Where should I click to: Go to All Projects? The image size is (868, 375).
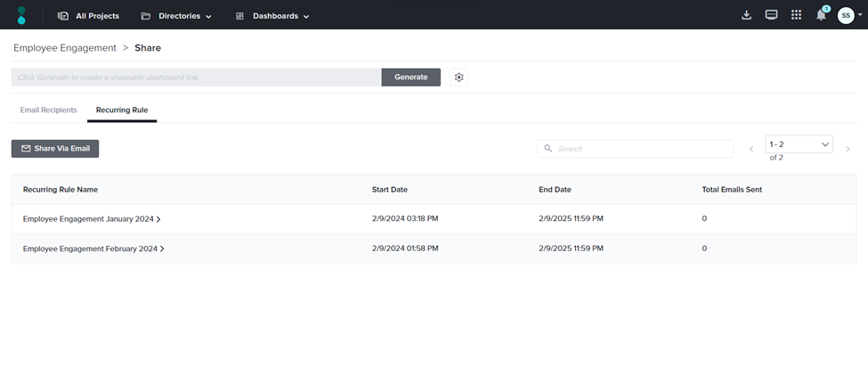(x=88, y=16)
